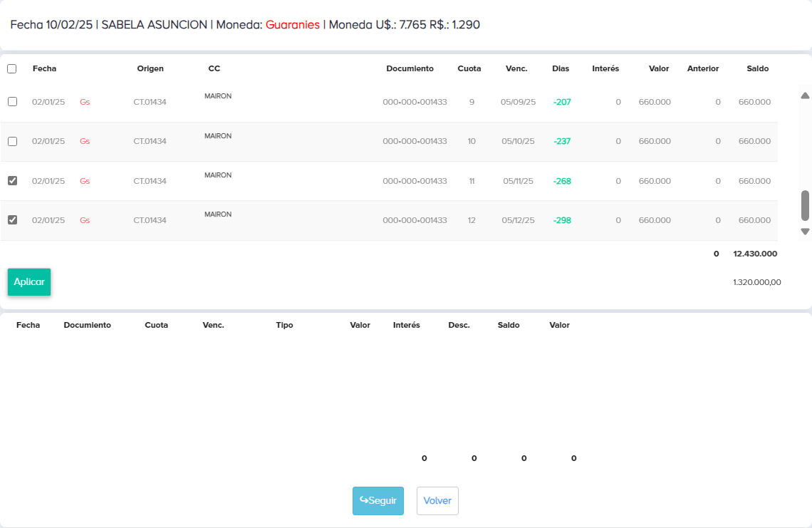Uncheck the cuota 12 row checkbox
The height and width of the screenshot is (528, 812).
tap(12, 220)
